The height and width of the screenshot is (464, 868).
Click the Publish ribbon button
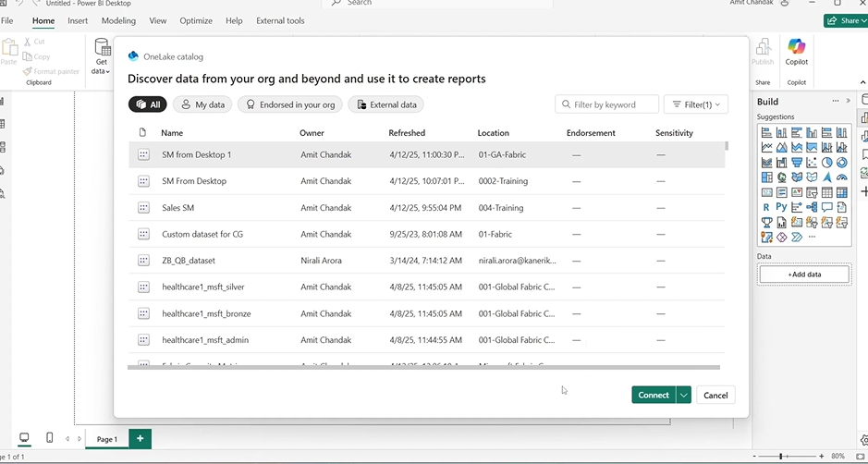click(763, 53)
